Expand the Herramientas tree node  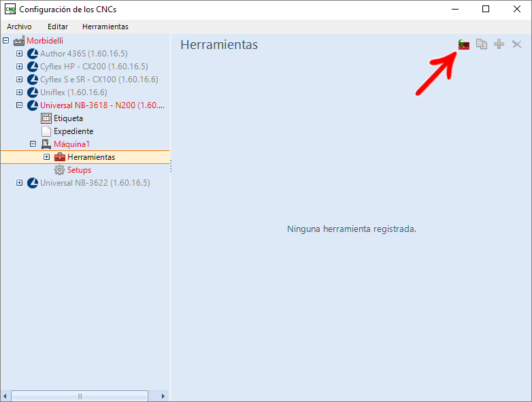46,156
